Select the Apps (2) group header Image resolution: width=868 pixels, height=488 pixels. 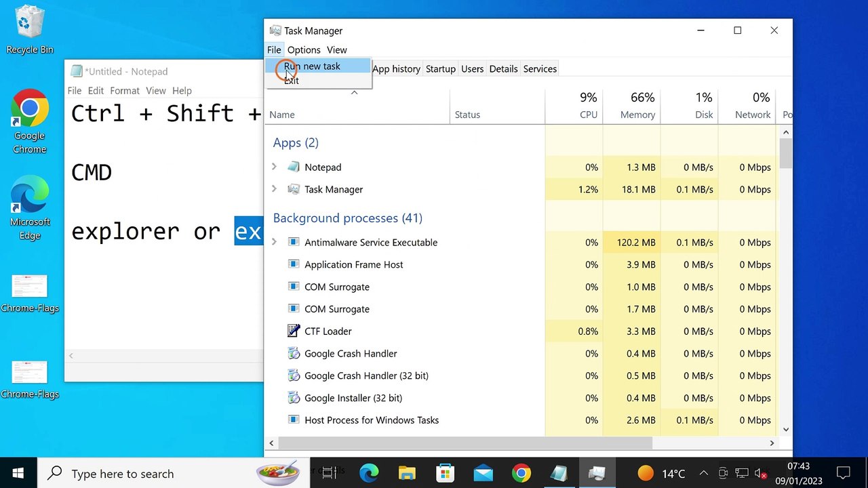[x=295, y=142]
